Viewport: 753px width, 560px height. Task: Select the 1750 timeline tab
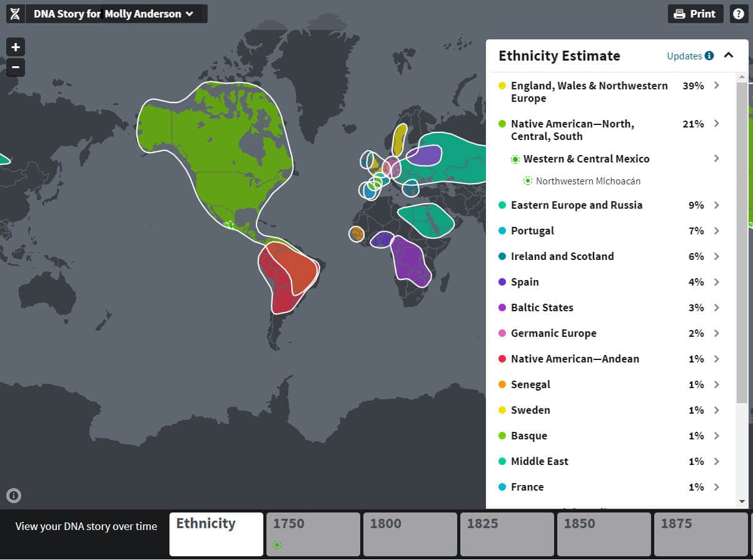coord(313,534)
